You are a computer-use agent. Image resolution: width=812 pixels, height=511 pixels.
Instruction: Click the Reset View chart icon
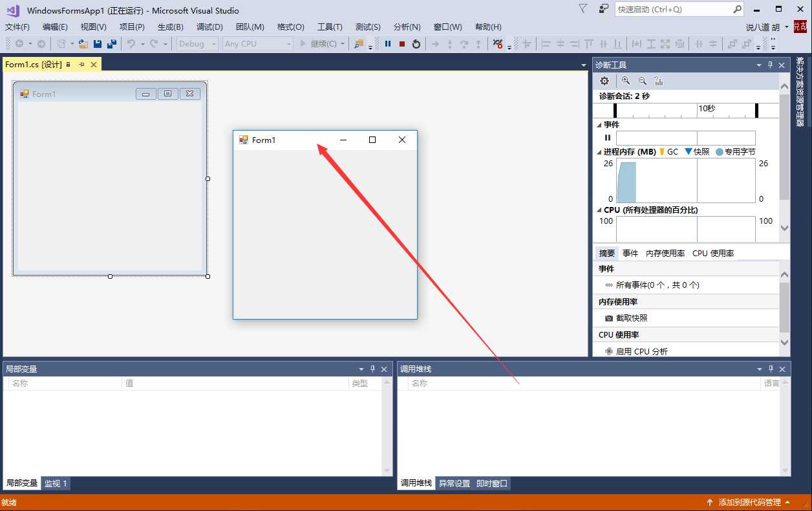659,81
